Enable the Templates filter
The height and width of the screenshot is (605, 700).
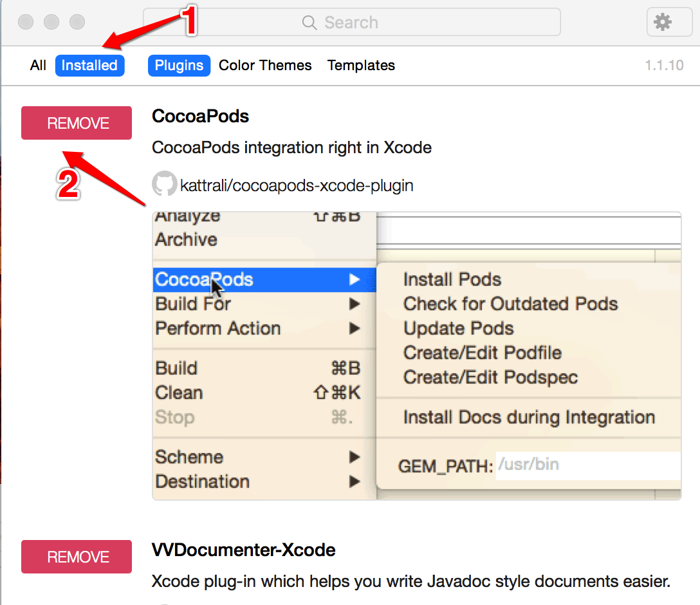[361, 66]
